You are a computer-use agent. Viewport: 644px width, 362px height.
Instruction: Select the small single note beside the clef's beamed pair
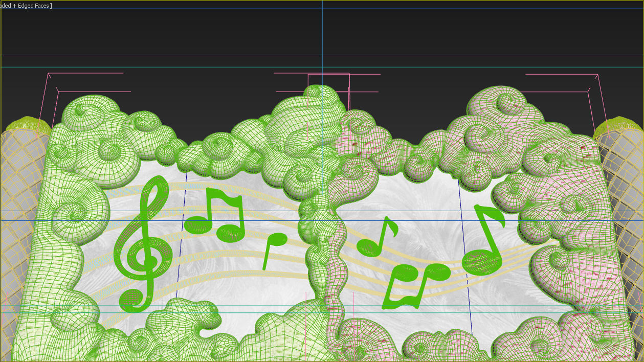274,251
